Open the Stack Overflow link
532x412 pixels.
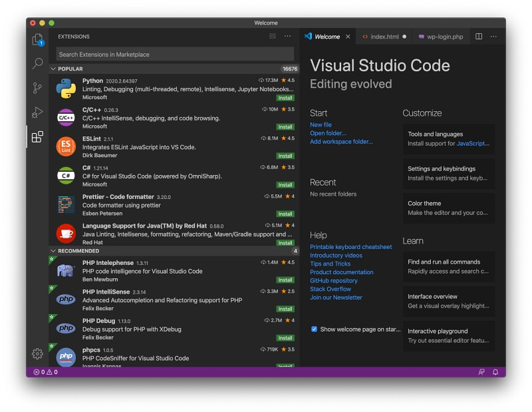point(330,289)
